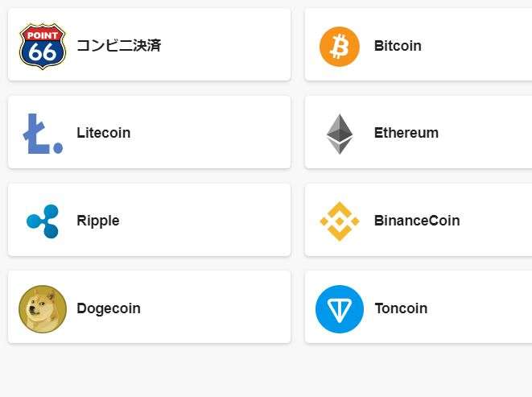The width and height of the screenshot is (532, 397).
Task: Open the Ripple payment card
Action: click(149, 220)
